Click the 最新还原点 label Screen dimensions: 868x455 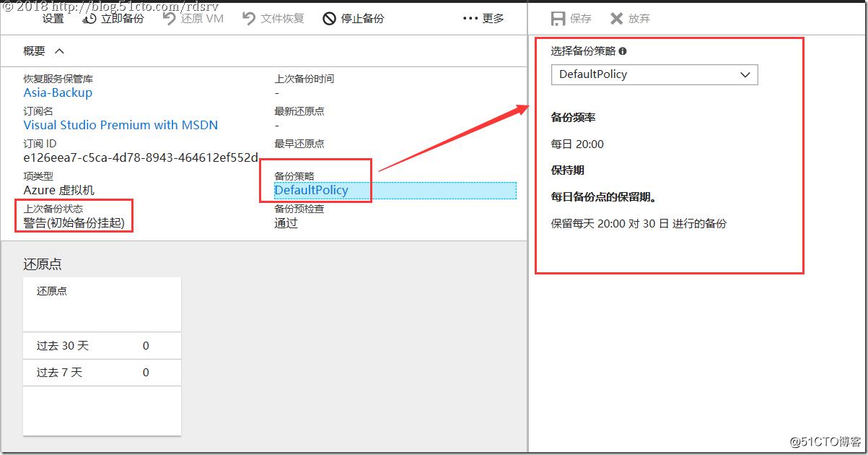(299, 111)
